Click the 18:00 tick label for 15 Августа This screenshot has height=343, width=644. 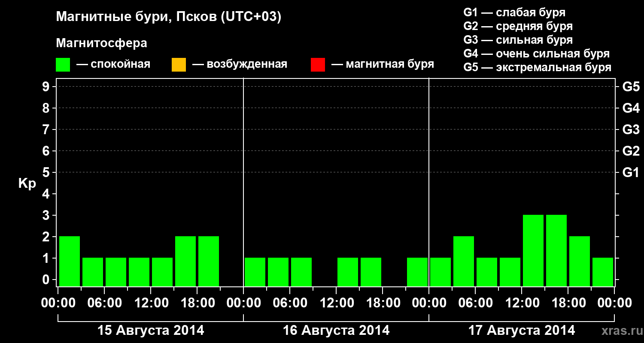point(197,303)
